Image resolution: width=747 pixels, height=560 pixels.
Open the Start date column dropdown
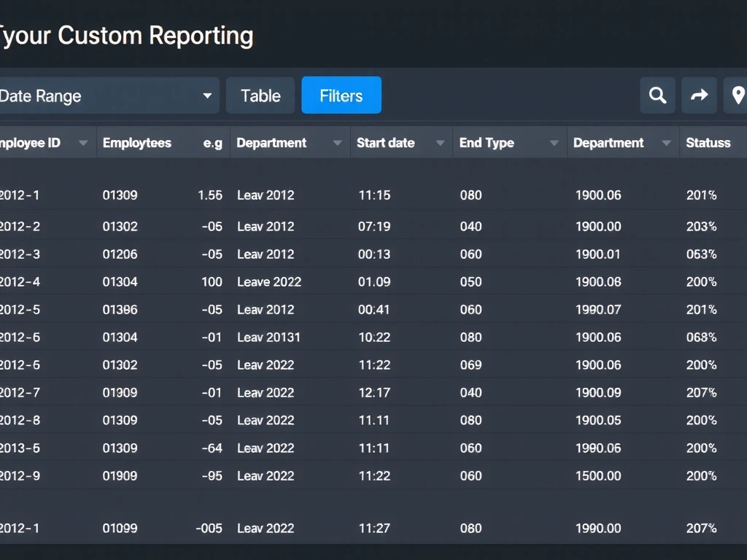click(440, 142)
